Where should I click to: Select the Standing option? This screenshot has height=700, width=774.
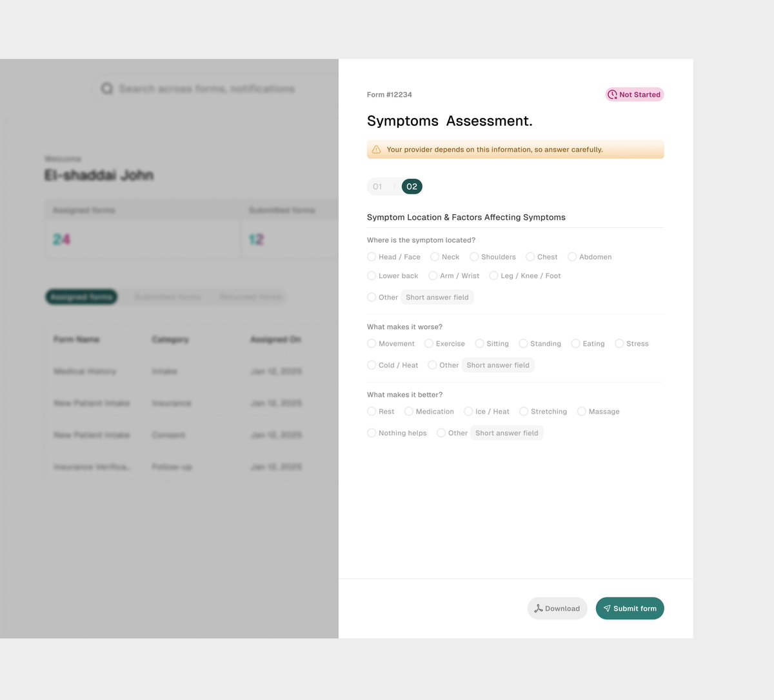click(523, 344)
